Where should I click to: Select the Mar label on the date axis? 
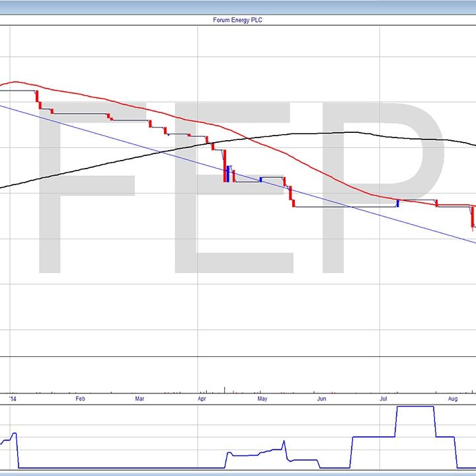pos(139,399)
